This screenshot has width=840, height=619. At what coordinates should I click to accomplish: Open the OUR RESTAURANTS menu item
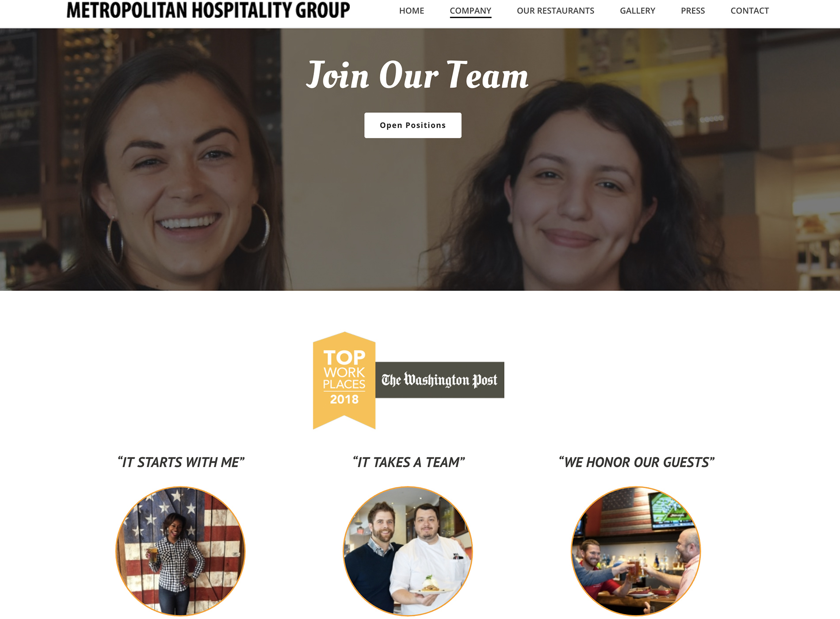click(x=555, y=11)
